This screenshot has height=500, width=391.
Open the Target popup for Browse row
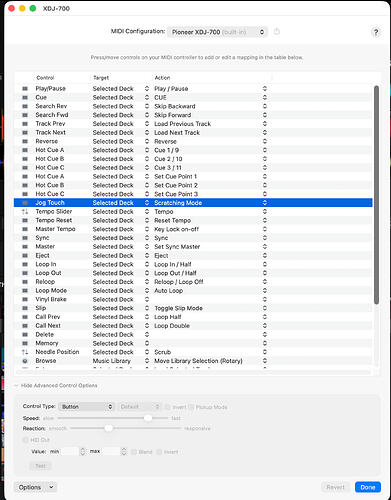tap(147, 361)
